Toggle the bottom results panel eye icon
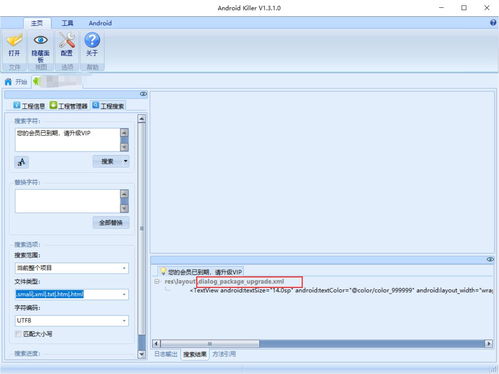The width and height of the screenshot is (499, 374). click(490, 259)
